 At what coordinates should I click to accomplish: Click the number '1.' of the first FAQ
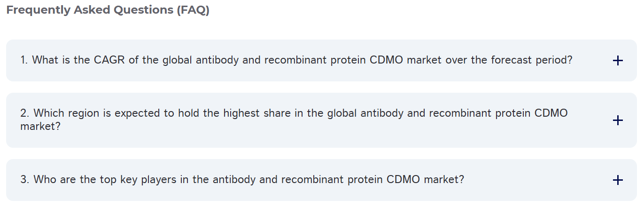pyautogui.click(x=24, y=60)
